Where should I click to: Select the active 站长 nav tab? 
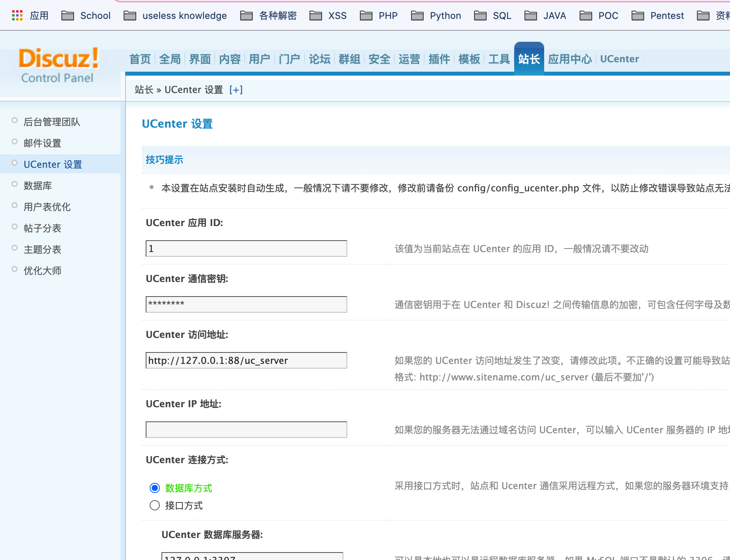pyautogui.click(x=529, y=58)
